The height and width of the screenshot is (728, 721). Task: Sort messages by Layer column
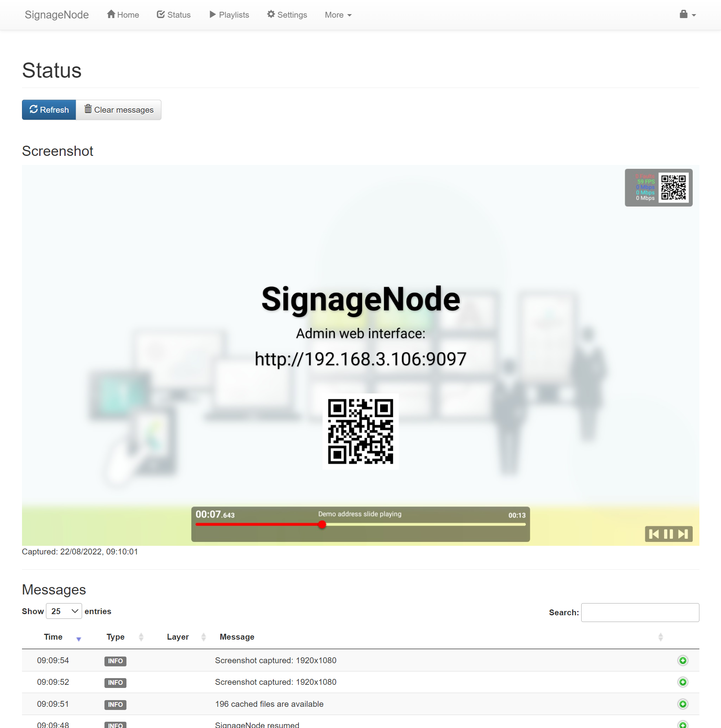178,637
